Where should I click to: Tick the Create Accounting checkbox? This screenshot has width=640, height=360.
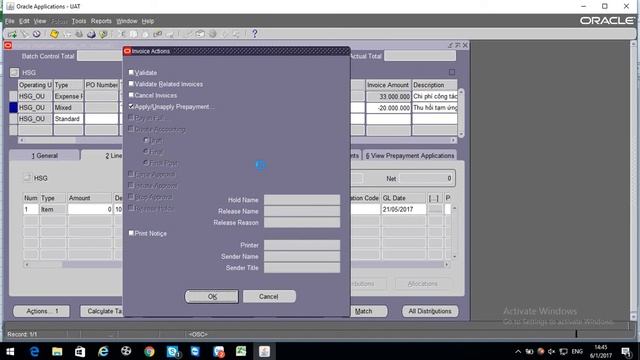coord(131,129)
